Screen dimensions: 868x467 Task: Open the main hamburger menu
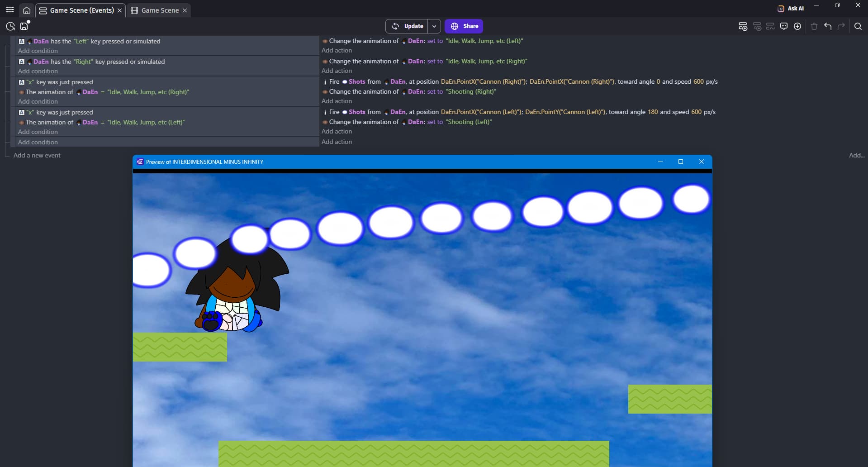(9, 10)
